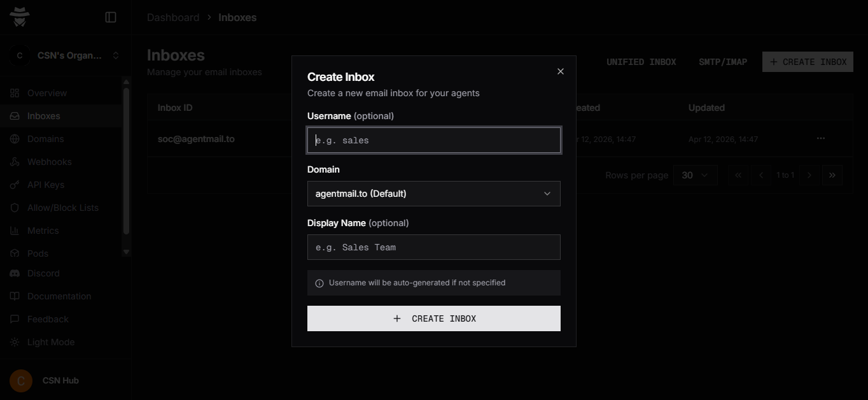Go to first page of inboxes
Viewport: 868px width, 400px height.
pos(738,175)
